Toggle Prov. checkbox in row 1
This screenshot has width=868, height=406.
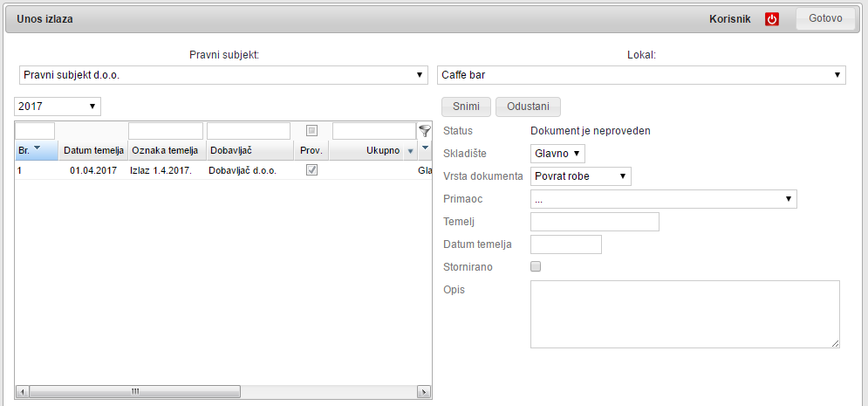click(311, 170)
